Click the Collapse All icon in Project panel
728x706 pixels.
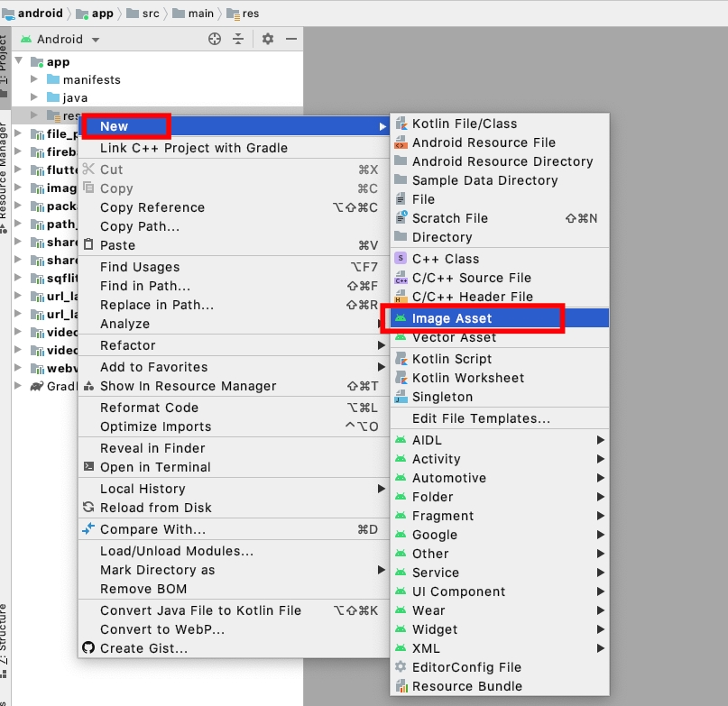click(x=238, y=39)
